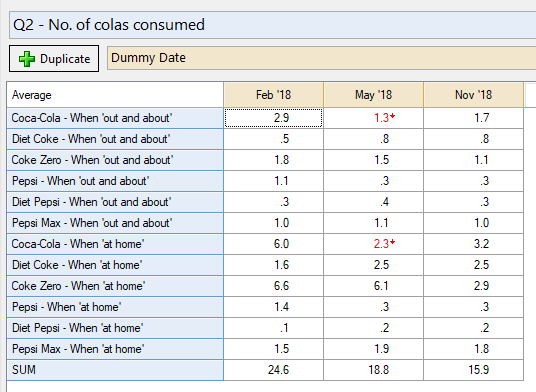Click the 6.0 cell for Coca-Cola at home
Viewport: 536px width, 392px height.
click(273, 244)
